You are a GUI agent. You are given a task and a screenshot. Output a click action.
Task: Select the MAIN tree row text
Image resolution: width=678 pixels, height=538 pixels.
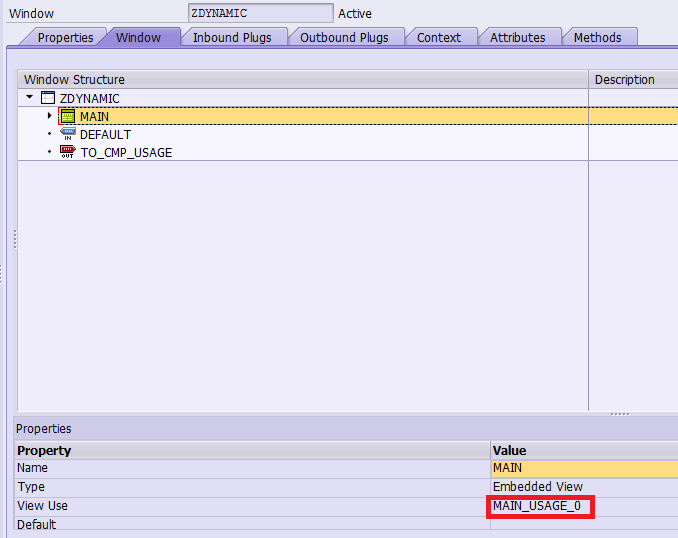coord(94,117)
